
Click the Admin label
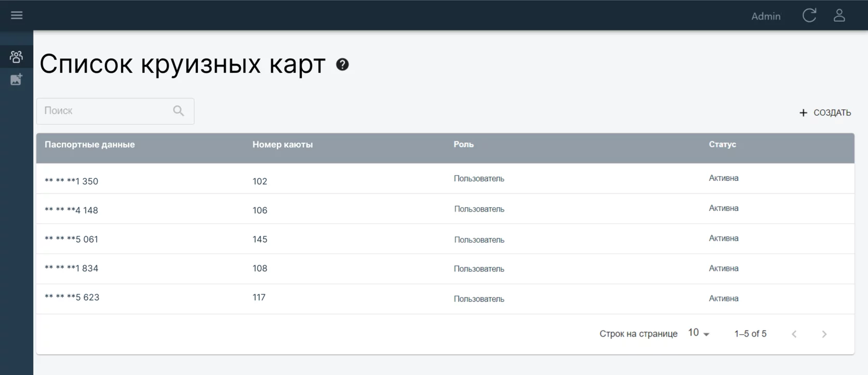(x=766, y=16)
